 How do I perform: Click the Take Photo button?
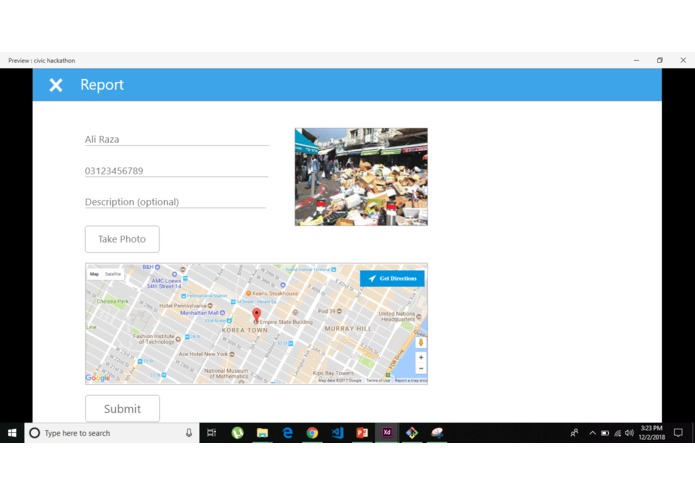(122, 239)
